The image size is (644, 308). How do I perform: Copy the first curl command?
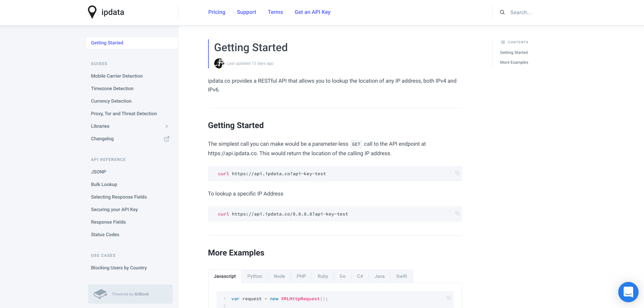point(457,173)
